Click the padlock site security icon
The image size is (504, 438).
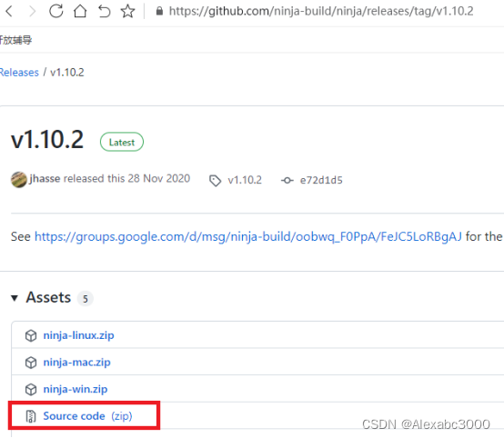click(159, 12)
